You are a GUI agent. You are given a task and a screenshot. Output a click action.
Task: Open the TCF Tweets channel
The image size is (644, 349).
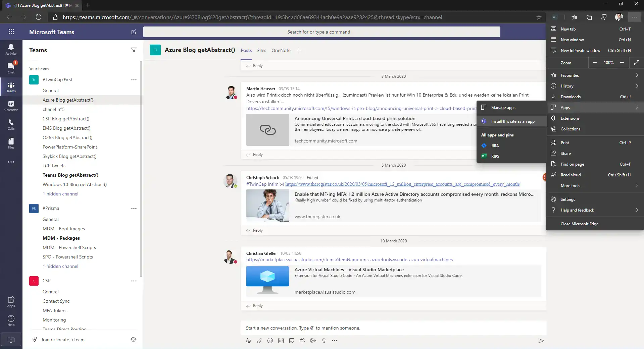pos(54,166)
